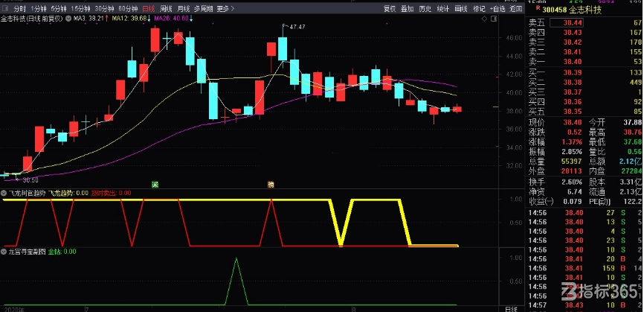Click the 买一 price 38.39

click(573, 72)
